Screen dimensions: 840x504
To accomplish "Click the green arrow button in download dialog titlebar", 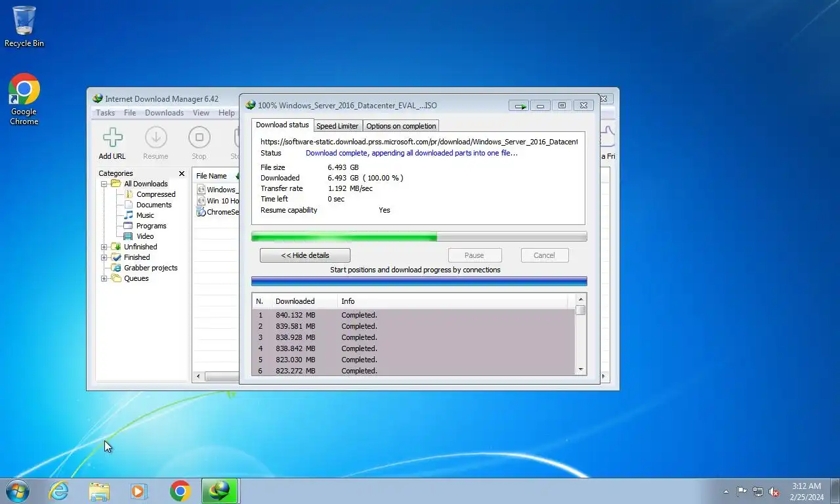I will [519, 105].
